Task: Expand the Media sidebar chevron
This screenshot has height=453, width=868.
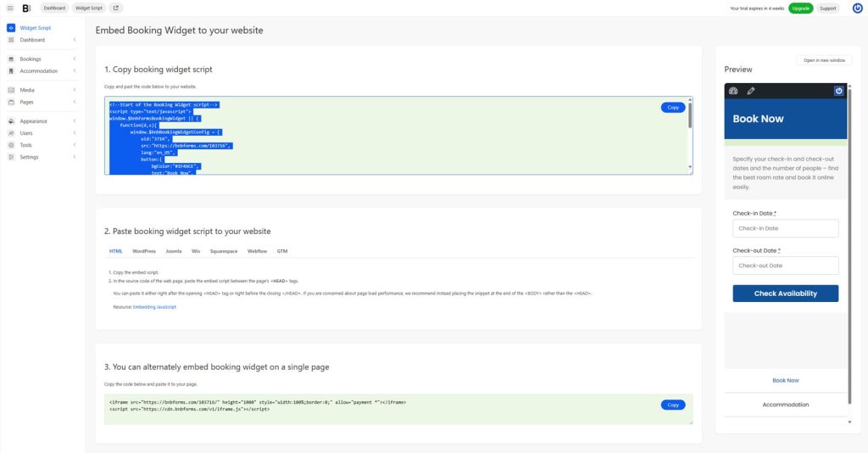Action: click(75, 90)
